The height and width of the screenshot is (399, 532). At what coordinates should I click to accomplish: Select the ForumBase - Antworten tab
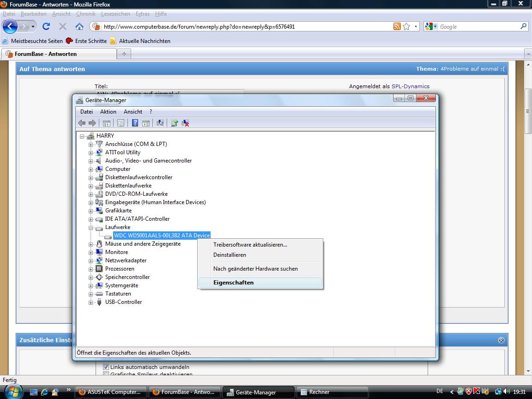(59, 54)
